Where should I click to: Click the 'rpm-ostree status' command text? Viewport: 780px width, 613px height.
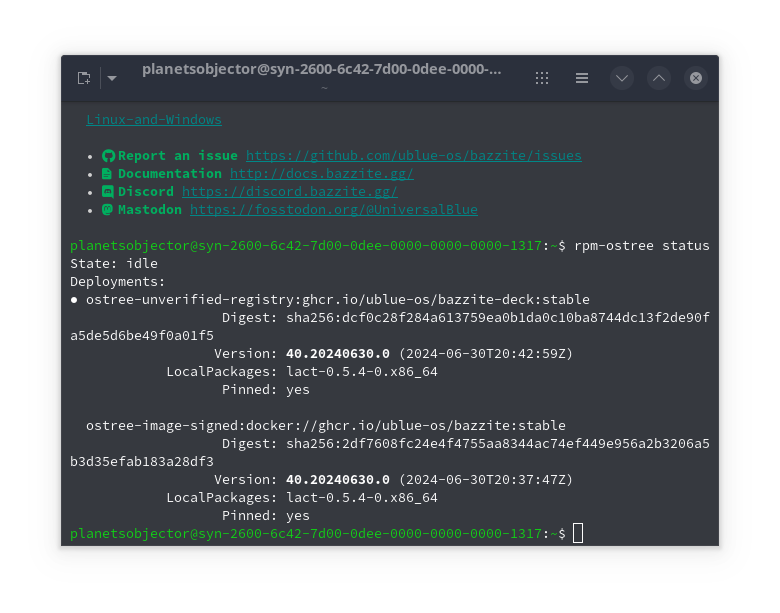pyautogui.click(x=642, y=246)
